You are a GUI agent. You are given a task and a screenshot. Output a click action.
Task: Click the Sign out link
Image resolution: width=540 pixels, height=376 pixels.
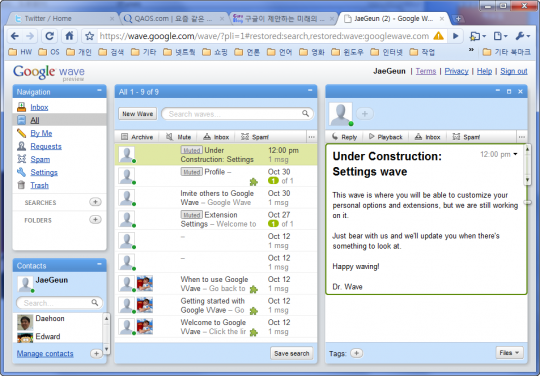coord(514,71)
